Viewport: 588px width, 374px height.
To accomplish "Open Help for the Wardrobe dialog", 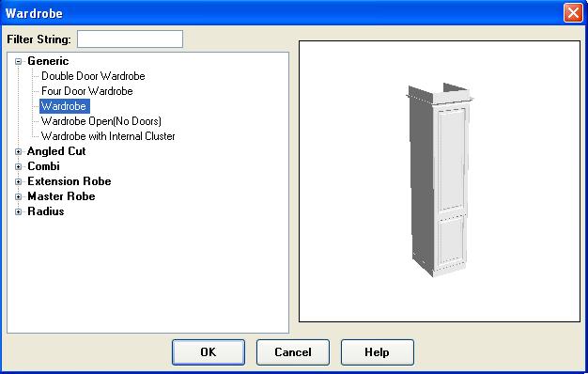I will [x=378, y=352].
